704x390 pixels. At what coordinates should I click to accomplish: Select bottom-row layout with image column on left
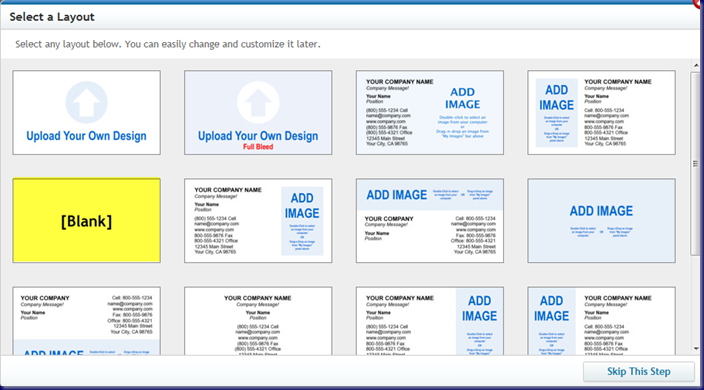601,321
